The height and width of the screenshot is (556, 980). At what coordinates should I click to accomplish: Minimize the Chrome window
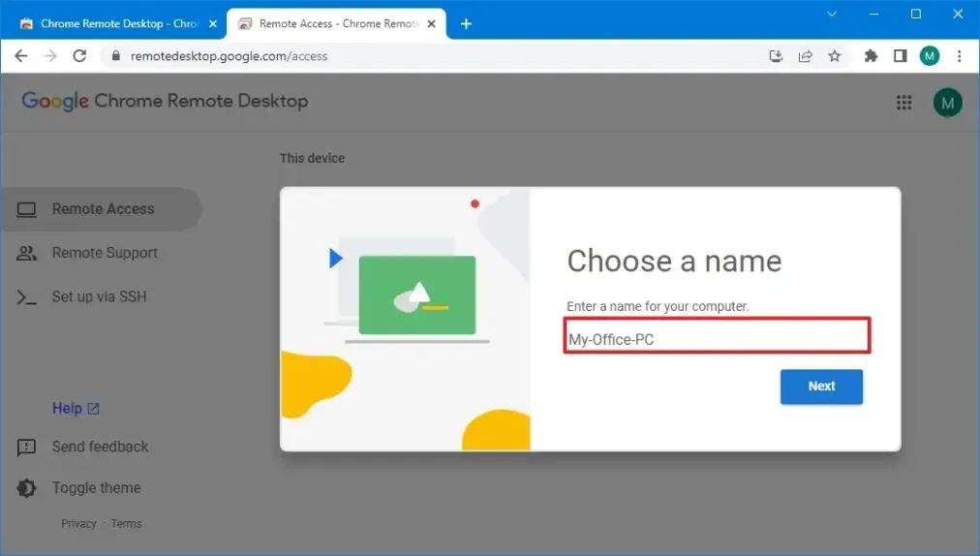click(x=873, y=14)
